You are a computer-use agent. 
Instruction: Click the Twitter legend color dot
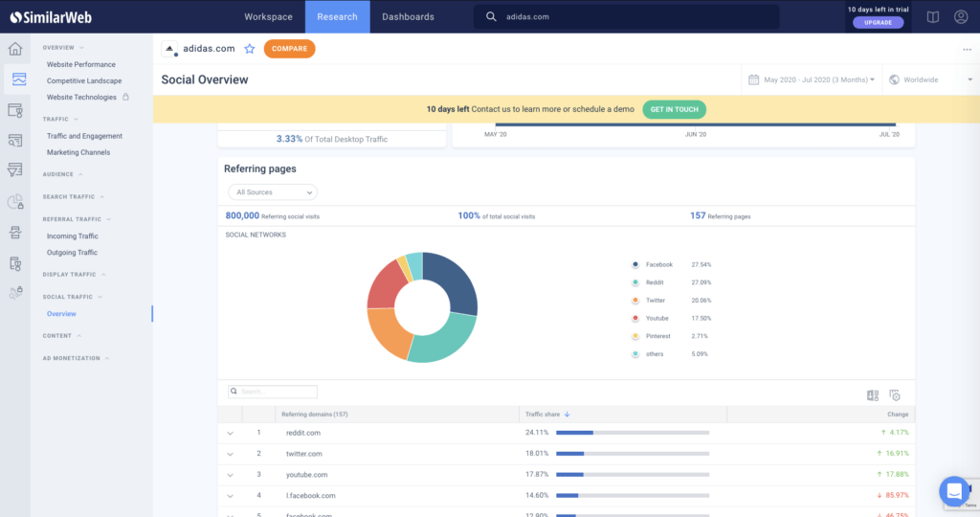pyautogui.click(x=635, y=301)
